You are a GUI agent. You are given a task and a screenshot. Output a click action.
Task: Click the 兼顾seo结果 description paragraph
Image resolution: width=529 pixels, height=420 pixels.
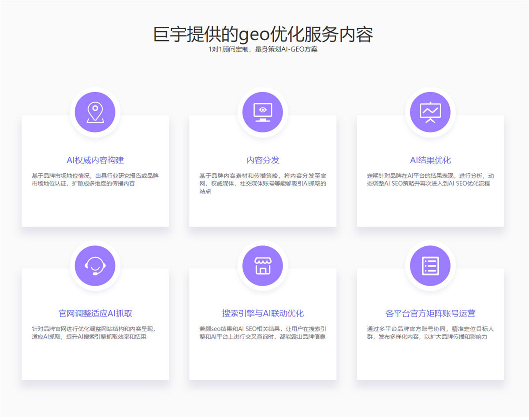[x=263, y=333]
